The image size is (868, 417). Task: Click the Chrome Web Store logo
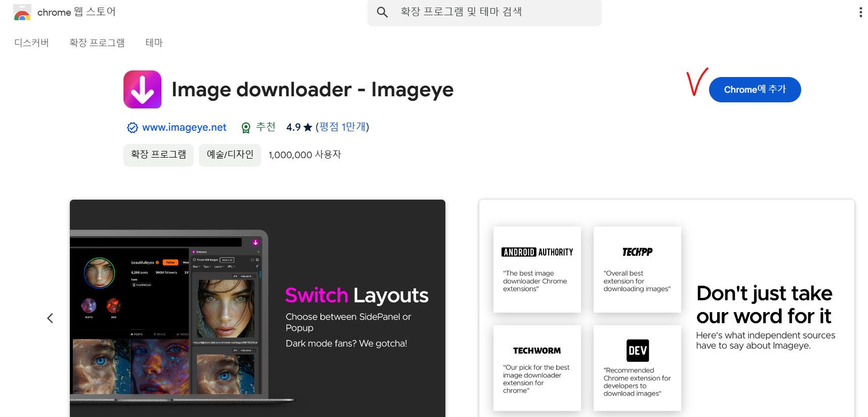click(x=22, y=12)
